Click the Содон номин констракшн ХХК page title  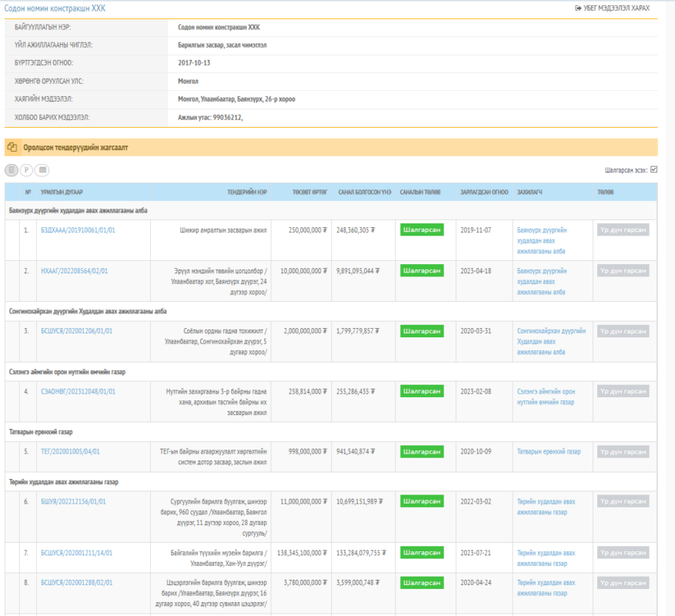(55, 8)
